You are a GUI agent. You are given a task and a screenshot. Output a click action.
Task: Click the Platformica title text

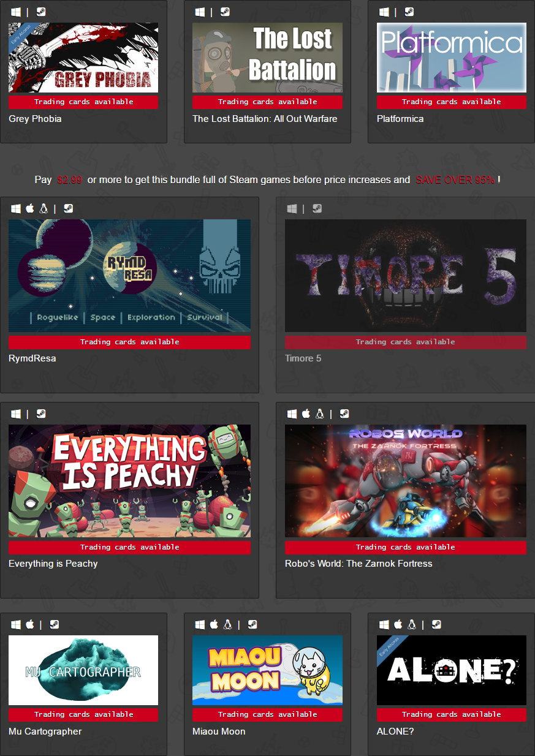pos(400,119)
